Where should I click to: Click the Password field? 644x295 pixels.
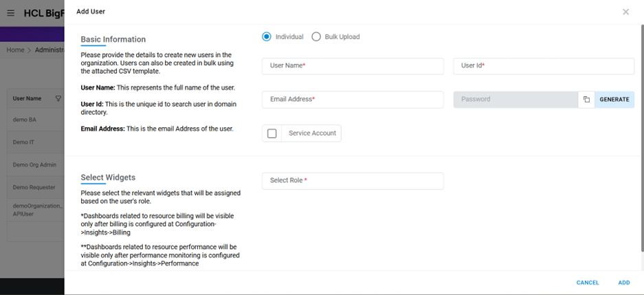pos(515,100)
